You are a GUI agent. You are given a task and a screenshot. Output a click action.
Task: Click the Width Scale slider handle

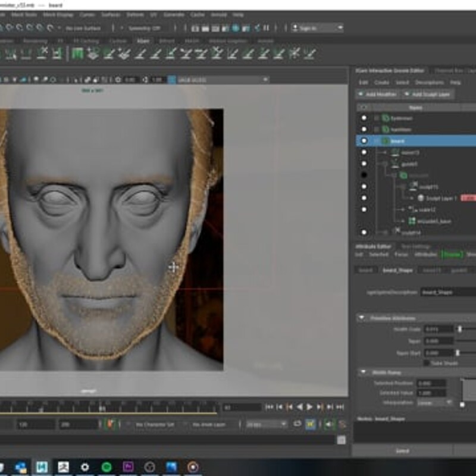pos(459,329)
